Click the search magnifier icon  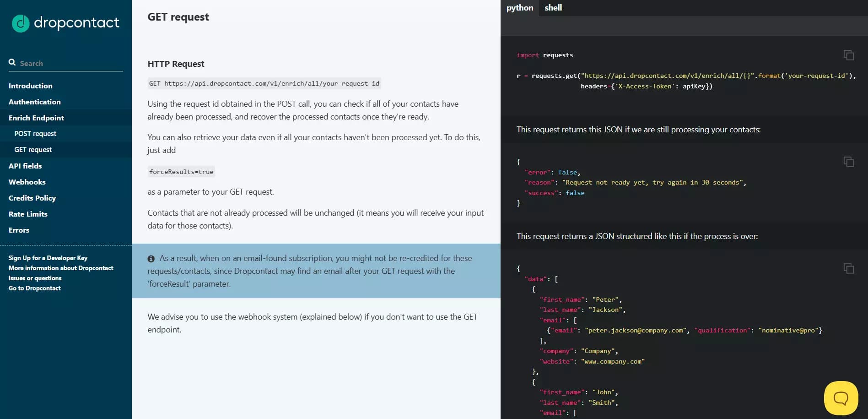(x=12, y=63)
